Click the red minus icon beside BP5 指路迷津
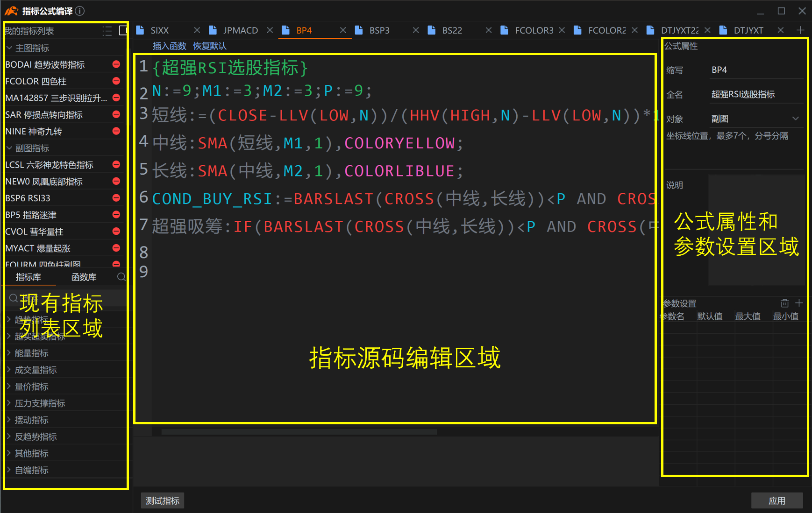Viewport: 812px width, 513px height. [x=116, y=215]
